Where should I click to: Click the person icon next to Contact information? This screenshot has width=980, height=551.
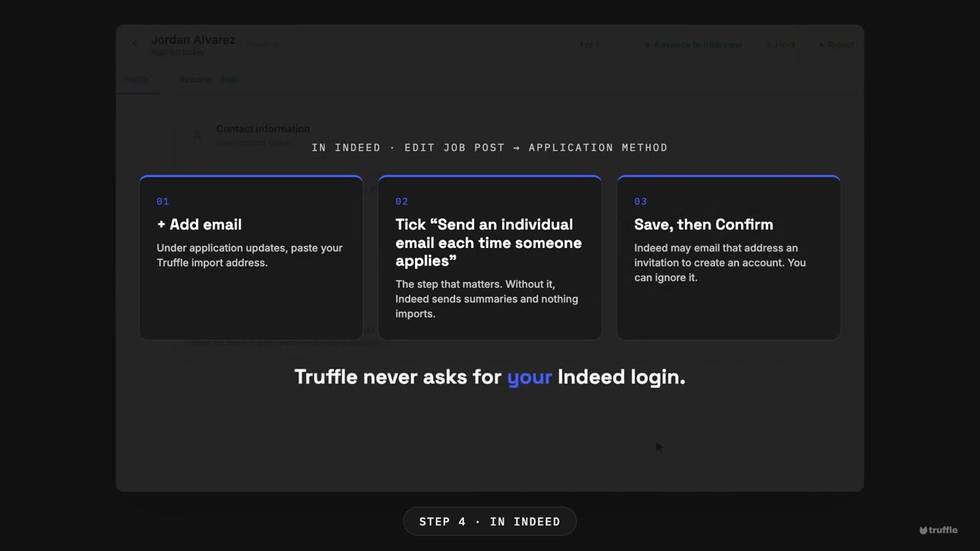pyautogui.click(x=197, y=135)
